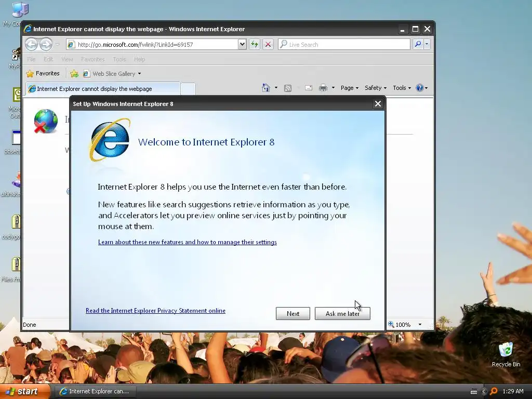Open 'Learn about these new features' link
Image resolution: width=532 pixels, height=399 pixels.
(187, 242)
